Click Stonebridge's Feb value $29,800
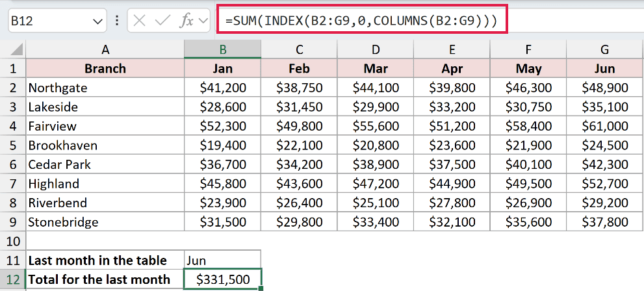 point(299,222)
